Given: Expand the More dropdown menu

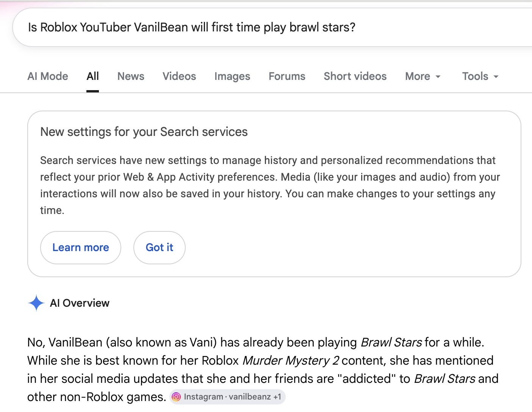Looking at the screenshot, I should coord(423,76).
